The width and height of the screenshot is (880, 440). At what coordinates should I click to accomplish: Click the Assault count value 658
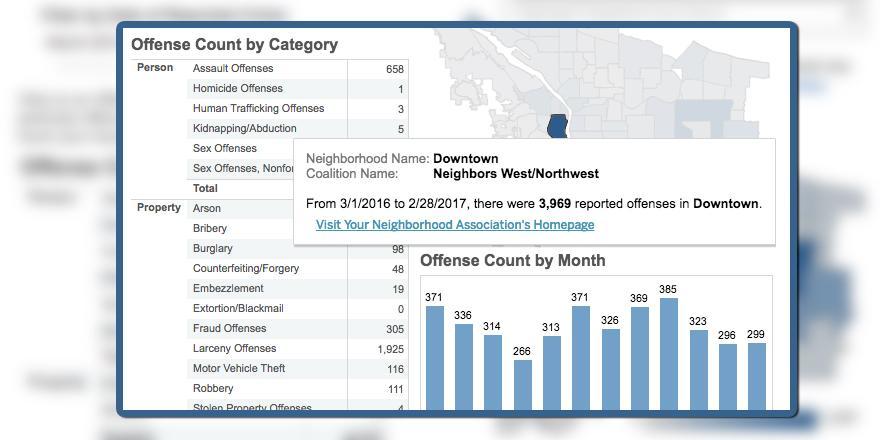[x=395, y=69]
